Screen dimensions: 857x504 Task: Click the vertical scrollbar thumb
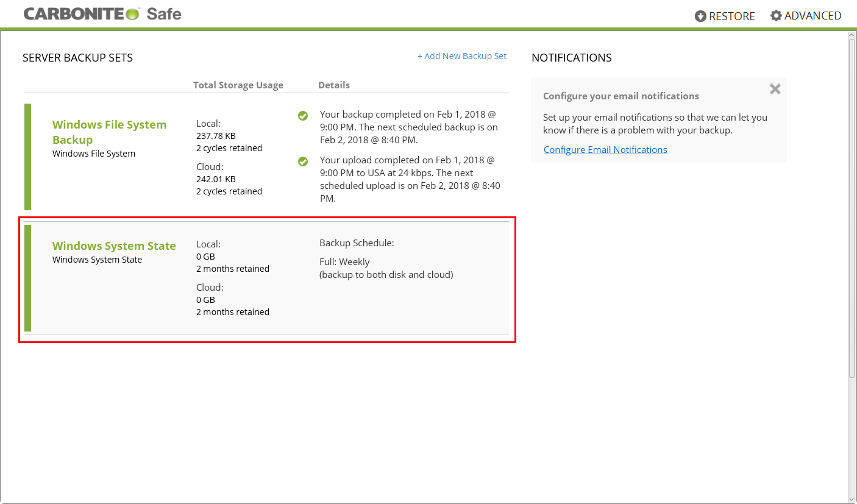852,207
